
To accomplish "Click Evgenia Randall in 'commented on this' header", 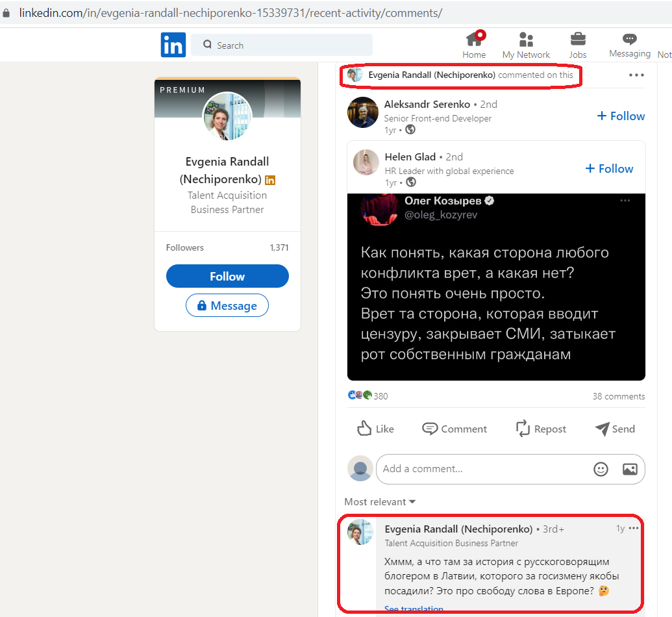I will [x=432, y=75].
